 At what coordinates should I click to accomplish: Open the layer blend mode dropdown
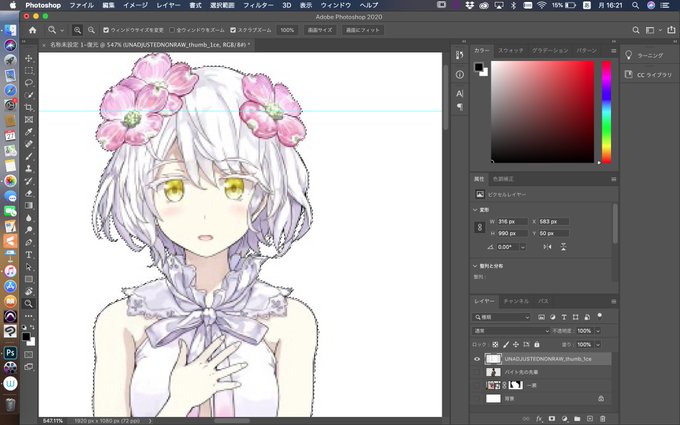[511, 331]
